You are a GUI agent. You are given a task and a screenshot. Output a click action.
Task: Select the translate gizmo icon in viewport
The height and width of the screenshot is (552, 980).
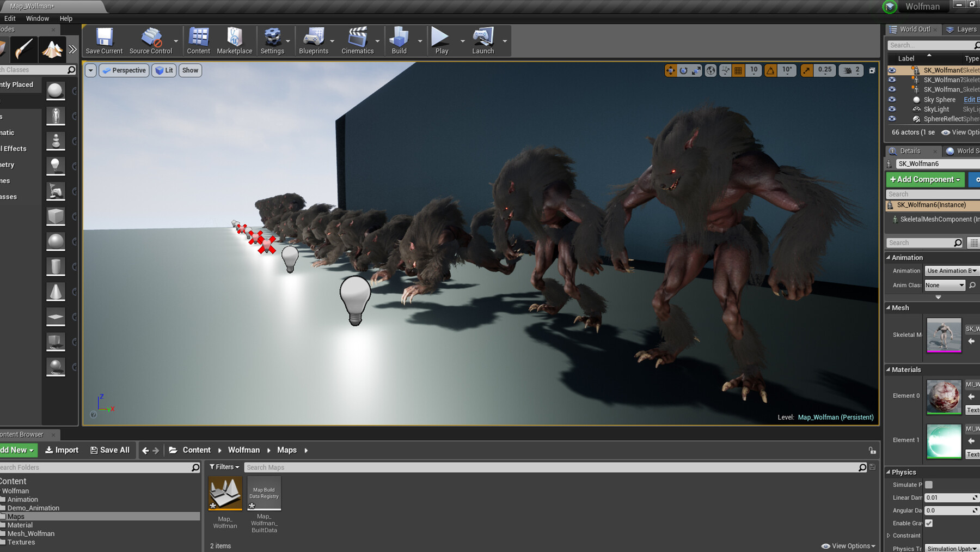point(670,70)
